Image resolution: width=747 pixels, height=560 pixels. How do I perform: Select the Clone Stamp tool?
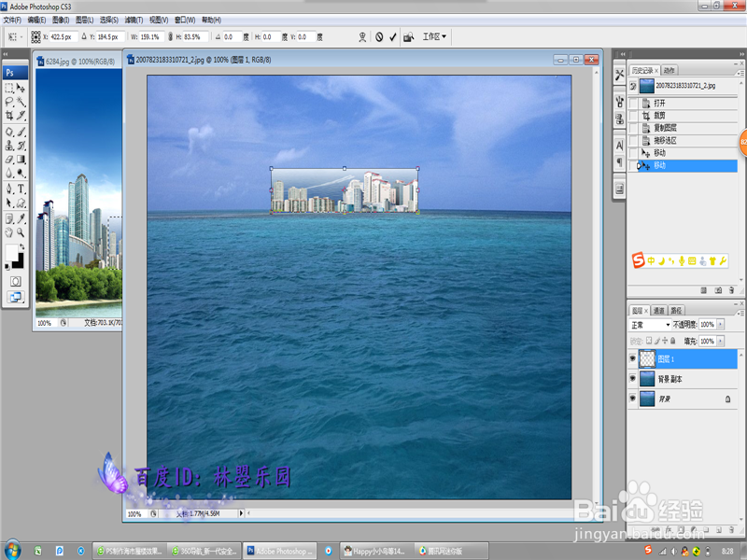(x=9, y=146)
